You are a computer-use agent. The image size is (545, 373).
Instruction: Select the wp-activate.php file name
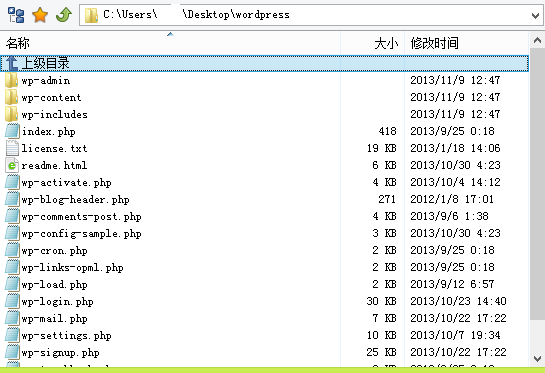[66, 183]
